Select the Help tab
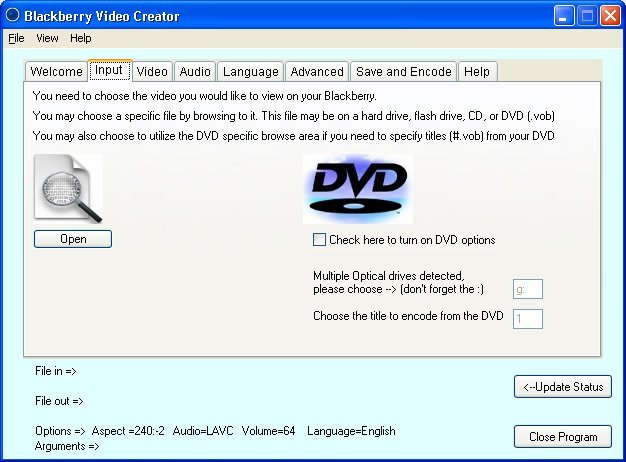The height and width of the screenshot is (462, 626). tap(477, 71)
